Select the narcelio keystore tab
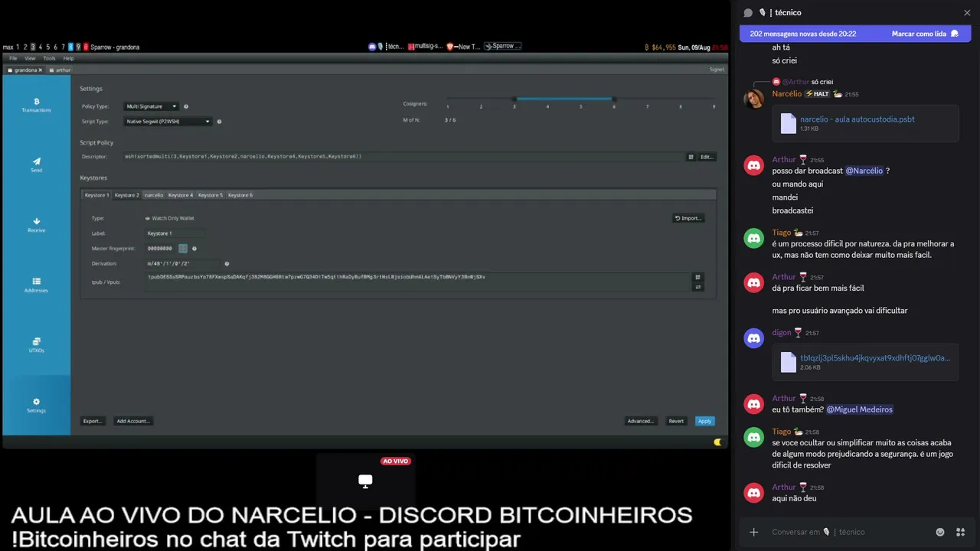This screenshot has height=551, width=980. coord(154,195)
